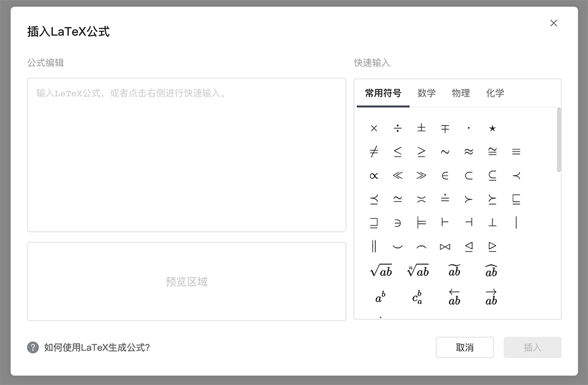This screenshot has width=588, height=385.
Task: Insert the plus-minus ± symbol
Action: (421, 128)
